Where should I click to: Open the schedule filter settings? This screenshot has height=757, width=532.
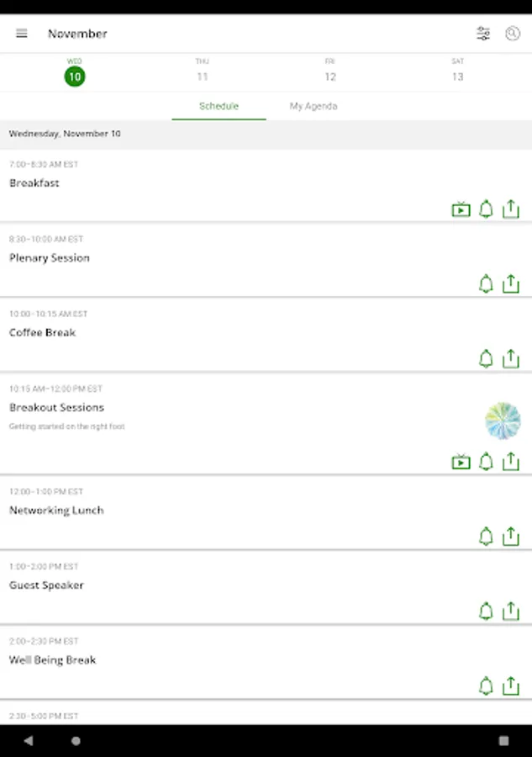tap(483, 34)
